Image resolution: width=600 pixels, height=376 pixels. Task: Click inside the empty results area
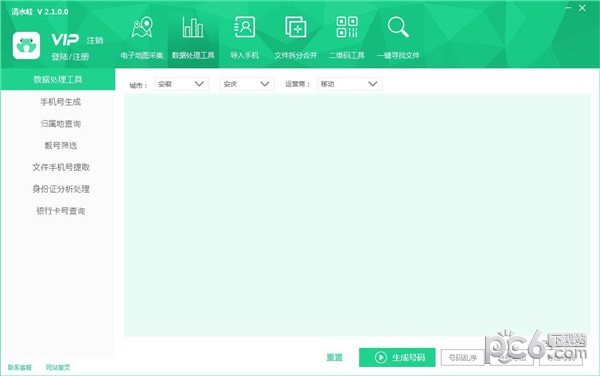(357, 215)
